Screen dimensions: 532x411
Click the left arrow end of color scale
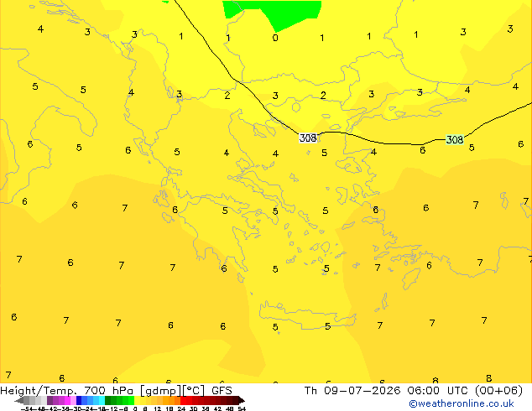tap(19, 401)
